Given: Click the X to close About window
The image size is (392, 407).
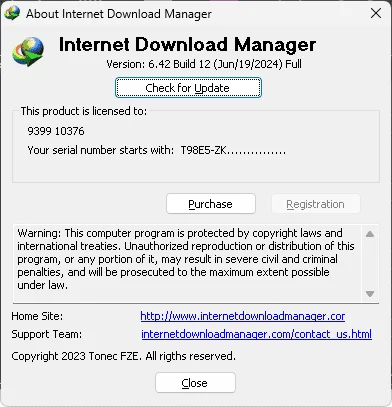Looking at the screenshot, I should coord(376,14).
